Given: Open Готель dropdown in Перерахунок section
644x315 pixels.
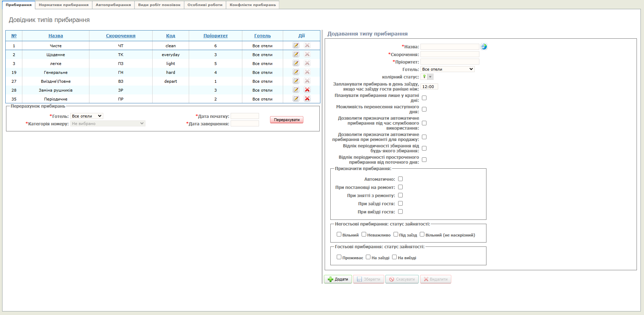Looking at the screenshot, I should [x=87, y=116].
